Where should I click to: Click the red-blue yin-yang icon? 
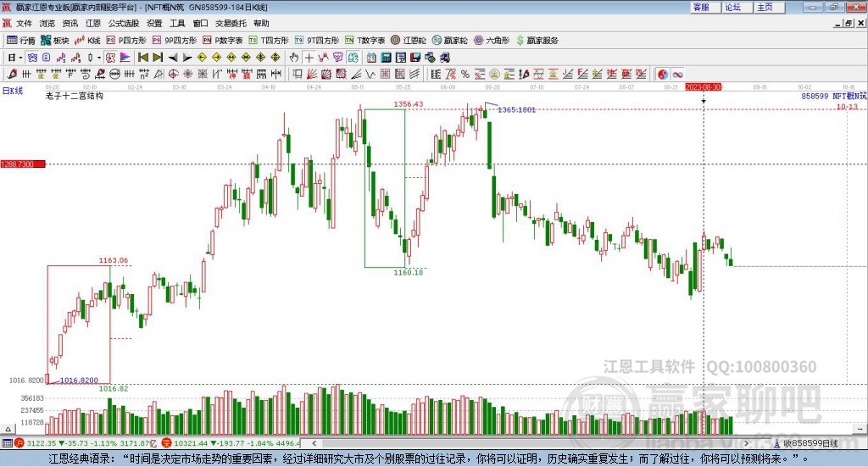pos(663,74)
